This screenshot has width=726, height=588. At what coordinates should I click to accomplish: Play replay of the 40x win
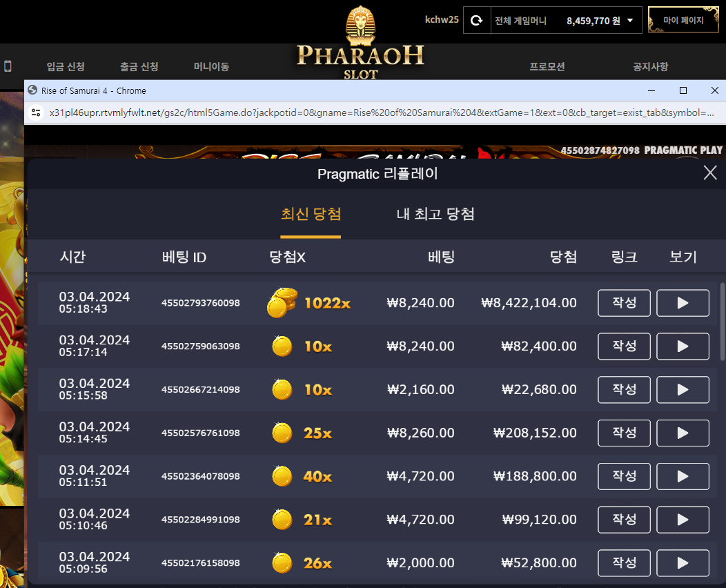tap(683, 476)
